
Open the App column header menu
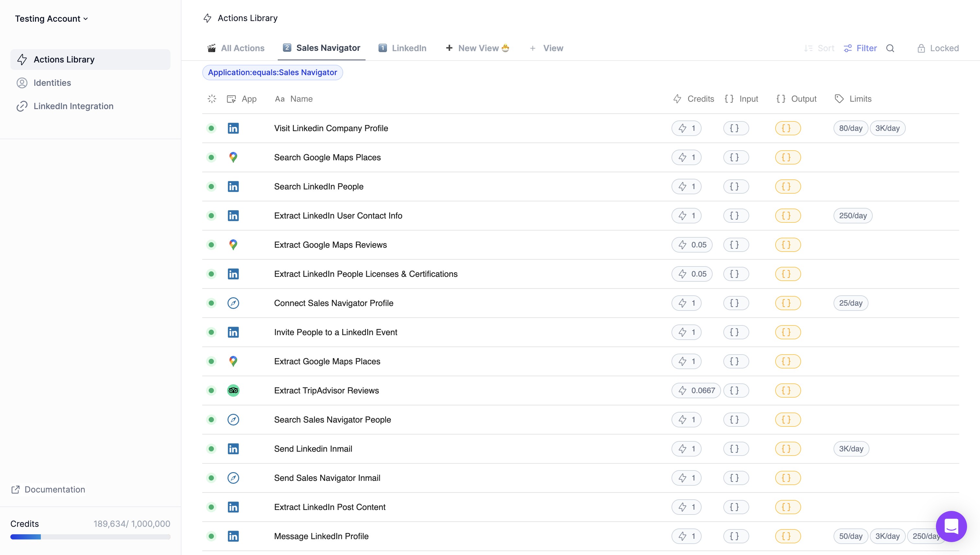(x=241, y=99)
